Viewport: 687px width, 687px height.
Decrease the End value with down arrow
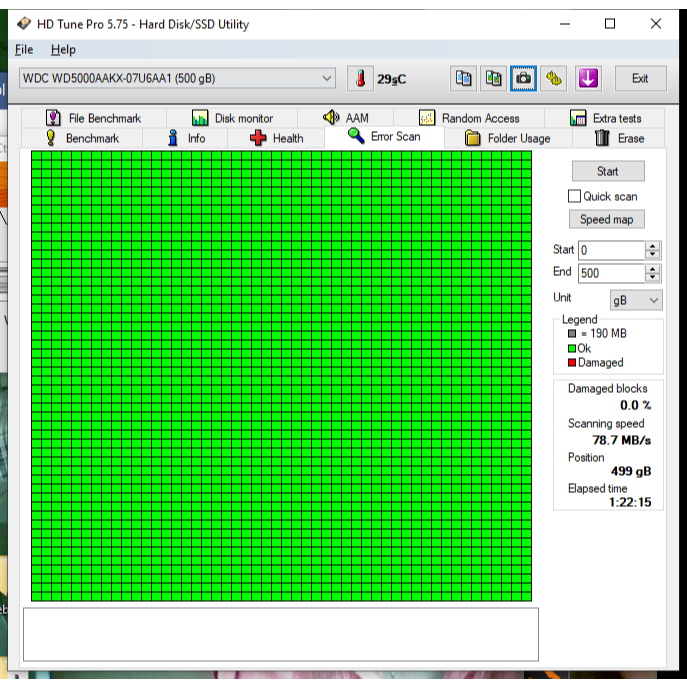(653, 277)
